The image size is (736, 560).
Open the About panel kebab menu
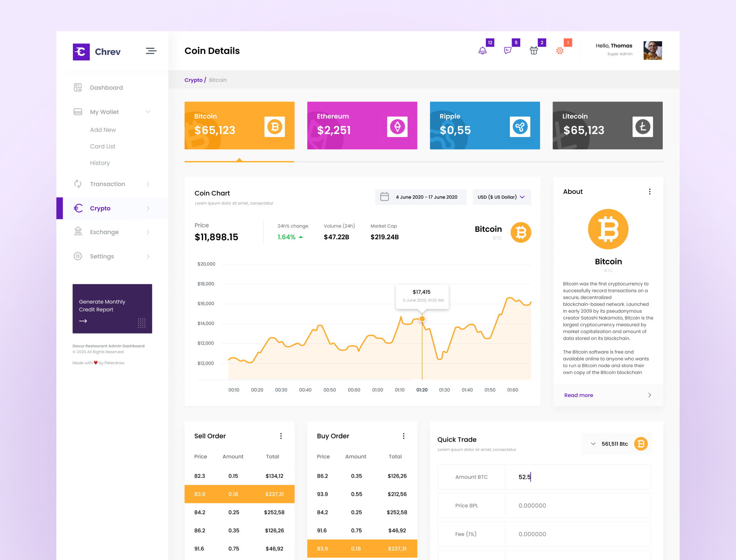[649, 191]
